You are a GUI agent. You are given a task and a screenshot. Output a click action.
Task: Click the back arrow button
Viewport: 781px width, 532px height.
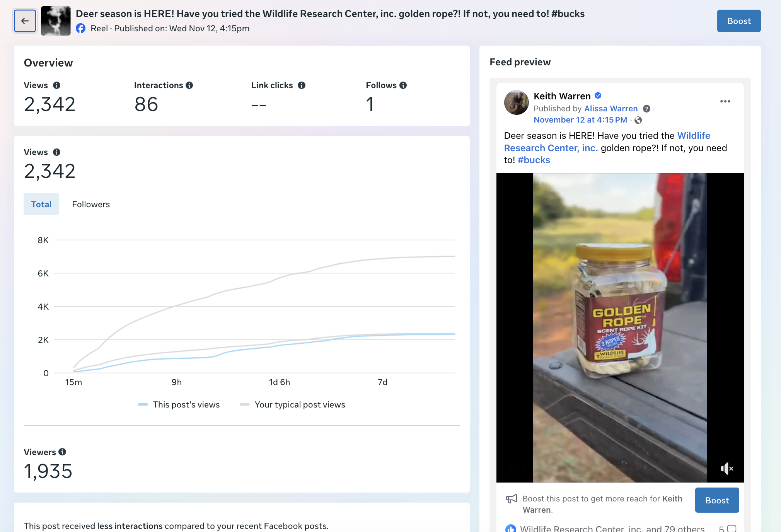25,21
